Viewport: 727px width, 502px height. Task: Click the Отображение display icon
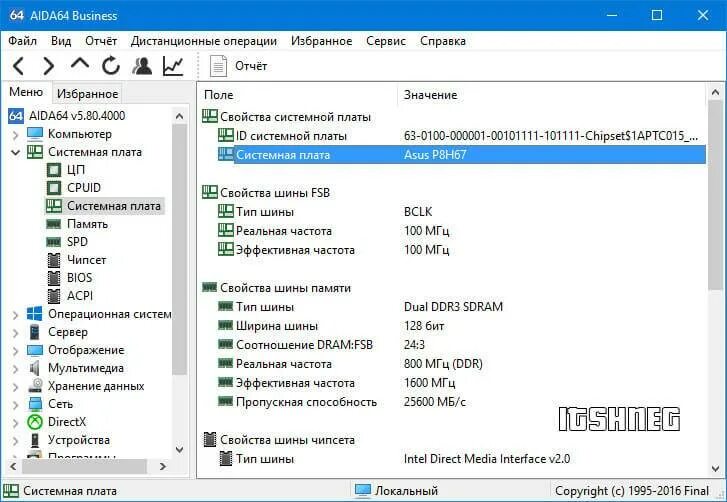[x=35, y=350]
